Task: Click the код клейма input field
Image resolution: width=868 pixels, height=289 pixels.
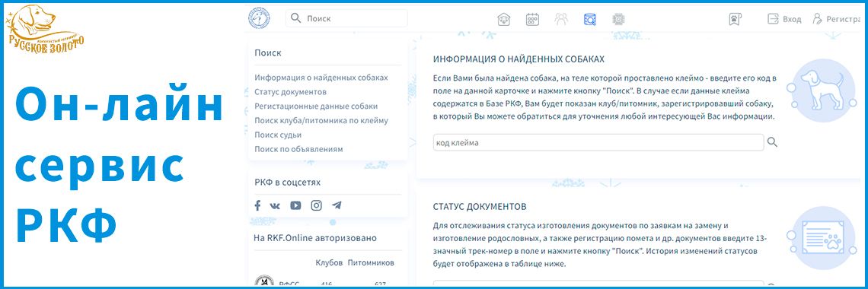Action: (x=598, y=142)
